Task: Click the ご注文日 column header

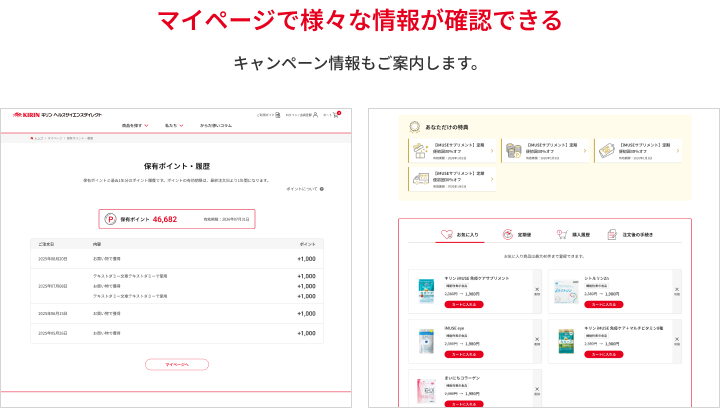Action: 46,244
